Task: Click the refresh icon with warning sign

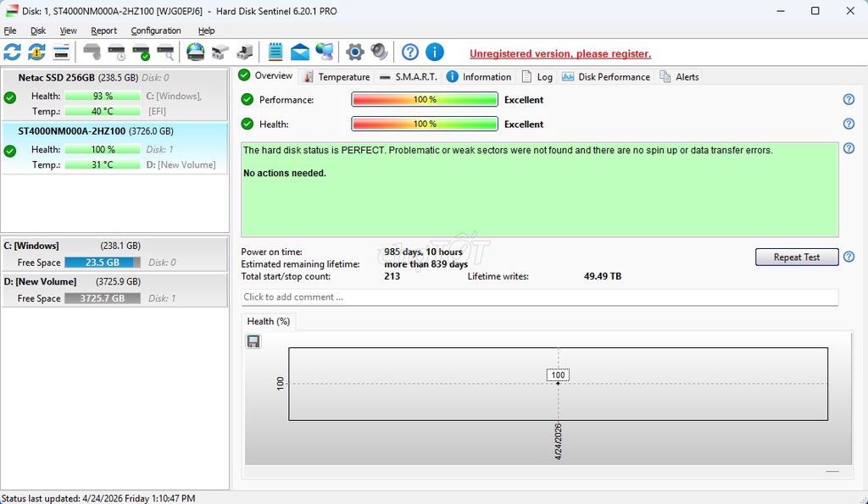Action: point(36,52)
